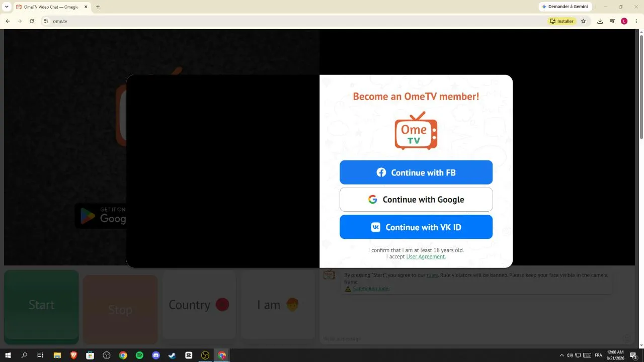Open media controls icon in toolbar

coord(612,21)
